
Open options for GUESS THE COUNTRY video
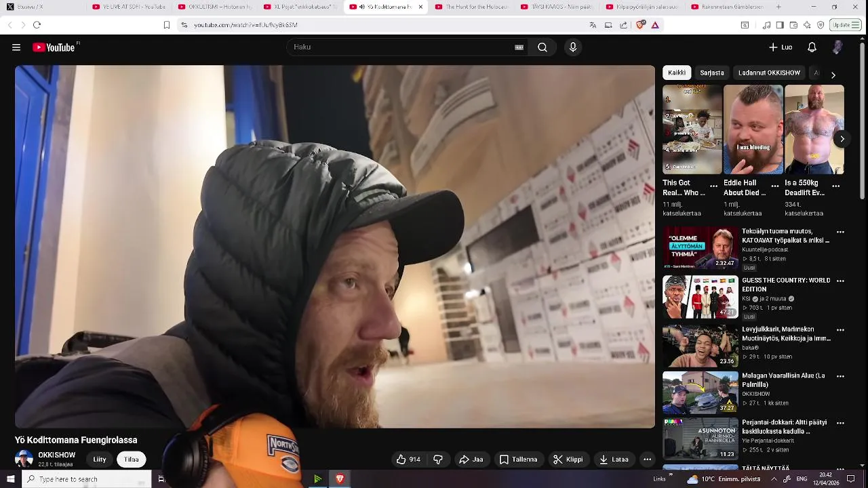click(840, 281)
